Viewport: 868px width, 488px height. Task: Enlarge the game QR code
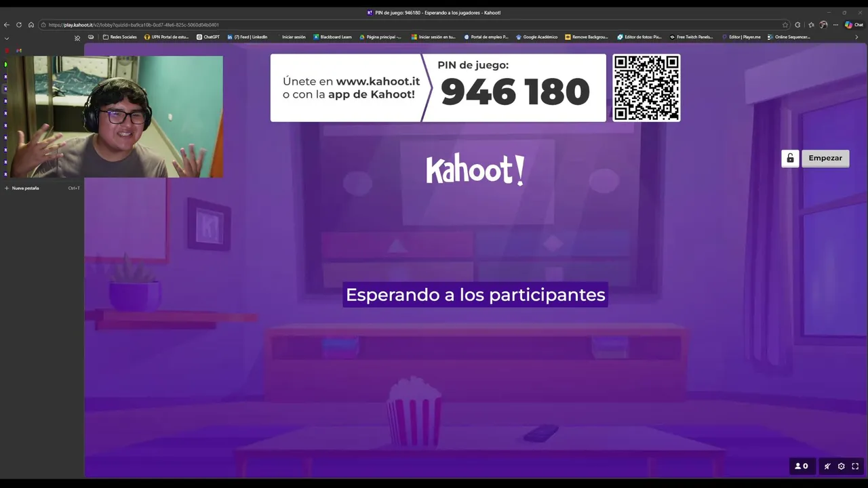[646, 88]
